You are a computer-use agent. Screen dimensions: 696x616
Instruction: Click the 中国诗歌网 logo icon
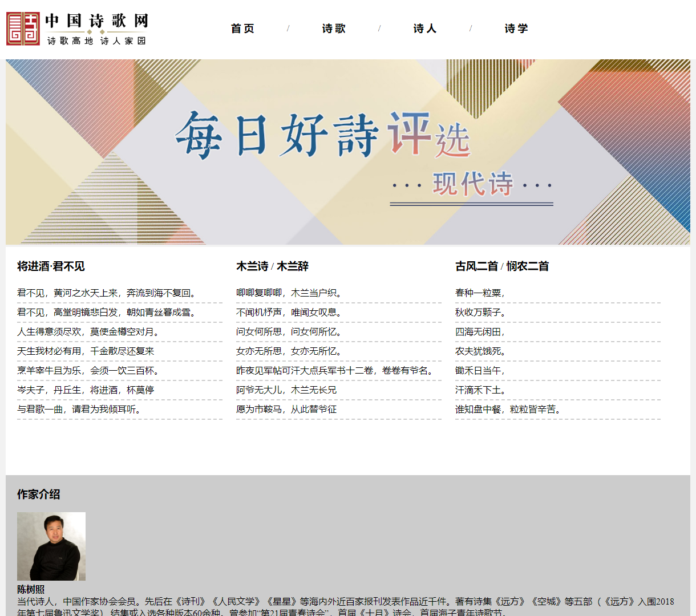(22, 28)
